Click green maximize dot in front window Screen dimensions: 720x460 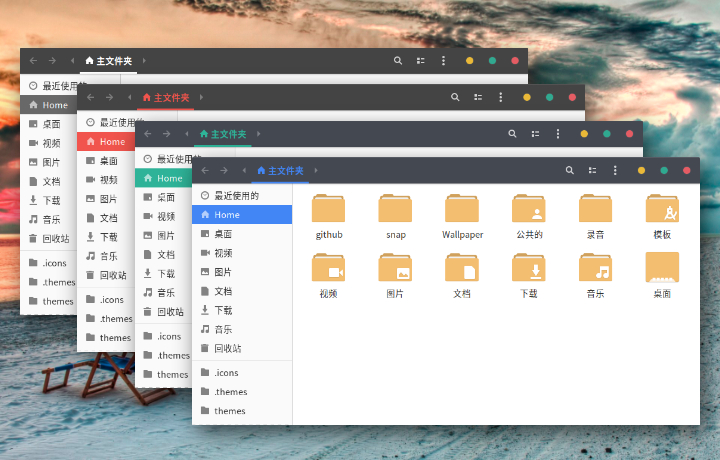664,170
